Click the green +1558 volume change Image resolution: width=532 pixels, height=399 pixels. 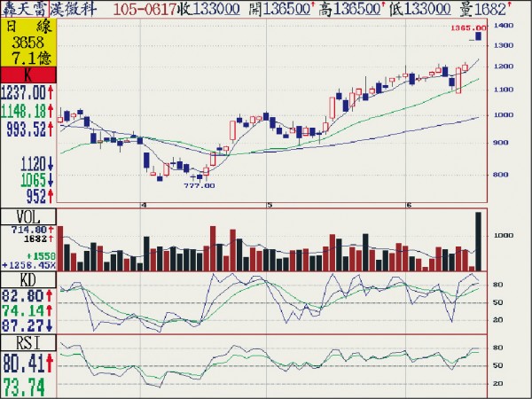[42, 256]
